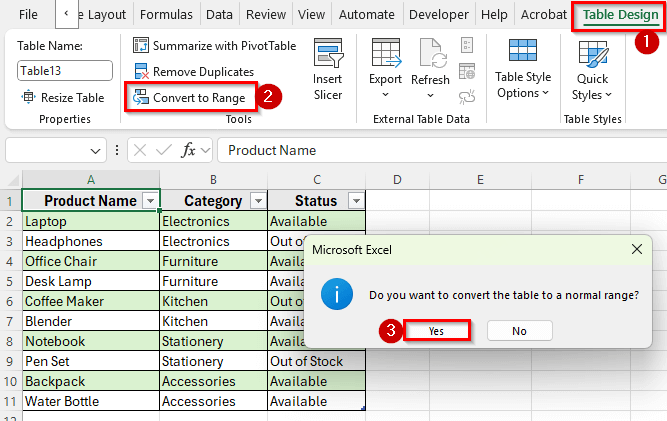667x421 pixels.
Task: Click Yes to convert table
Action: 436,331
